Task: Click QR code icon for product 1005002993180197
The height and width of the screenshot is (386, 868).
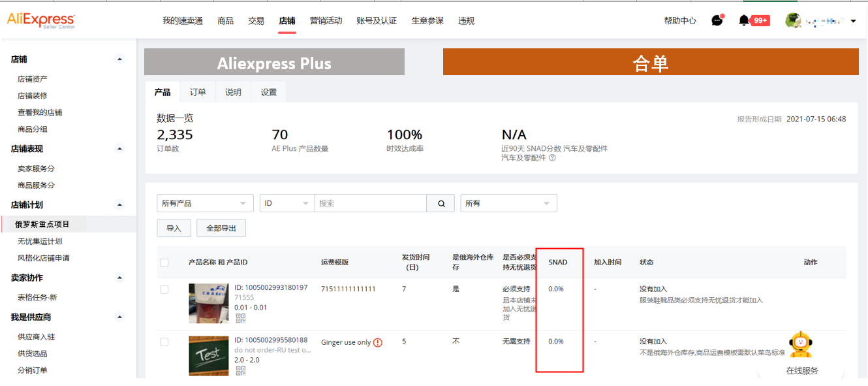Action: point(241,318)
